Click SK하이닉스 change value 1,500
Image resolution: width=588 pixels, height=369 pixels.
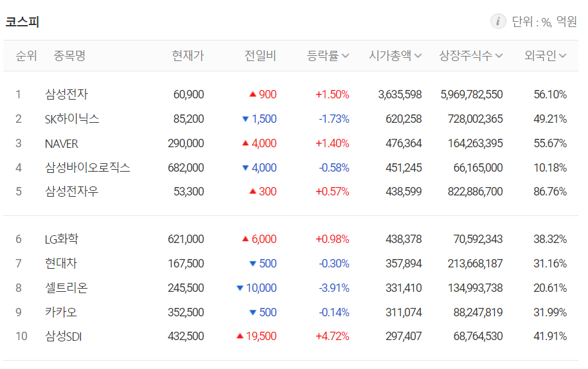[x=264, y=119]
